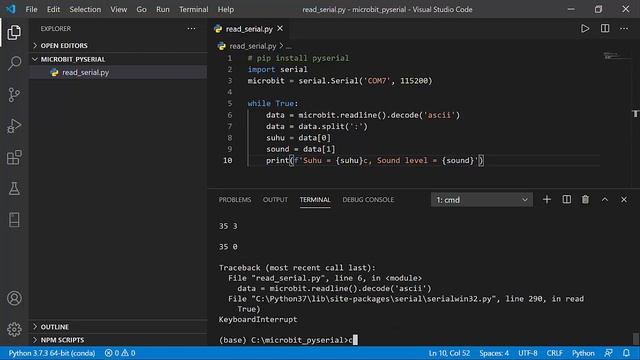Run Python file with play button

pos(585,29)
